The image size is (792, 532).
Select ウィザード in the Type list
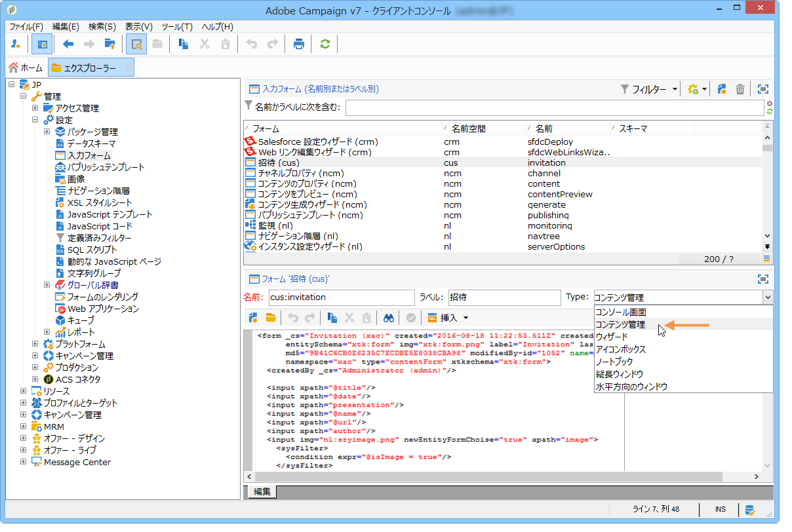[683, 337]
